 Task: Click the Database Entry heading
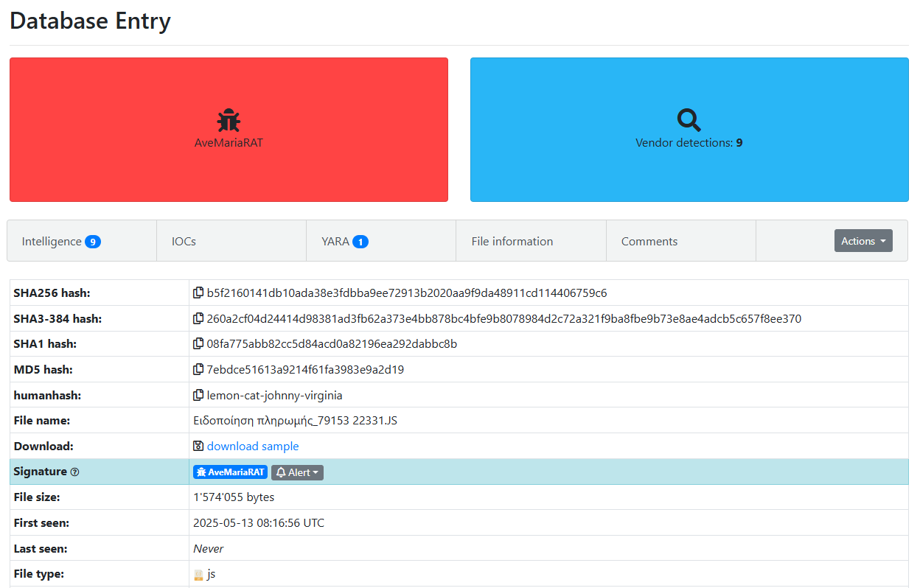90,21
